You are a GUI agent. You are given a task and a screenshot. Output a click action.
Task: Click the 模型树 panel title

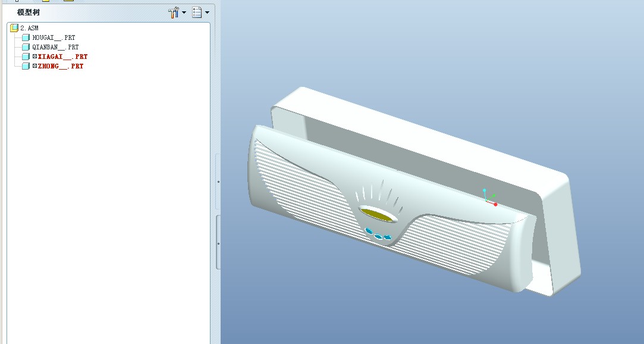tap(29, 12)
